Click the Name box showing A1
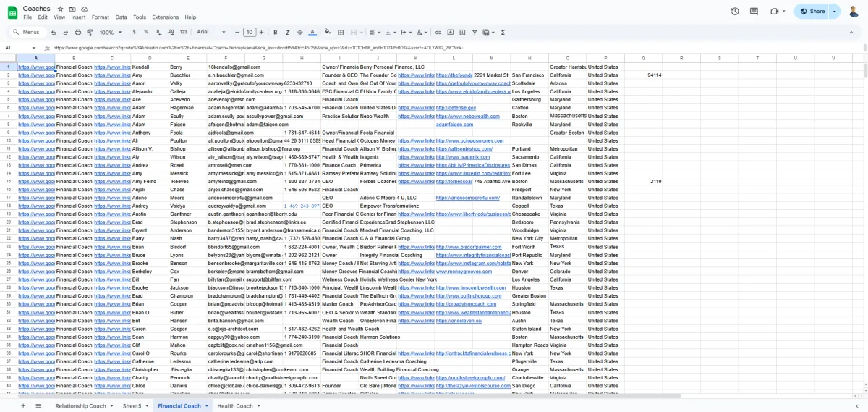The image size is (868, 412). pyautogui.click(x=14, y=48)
